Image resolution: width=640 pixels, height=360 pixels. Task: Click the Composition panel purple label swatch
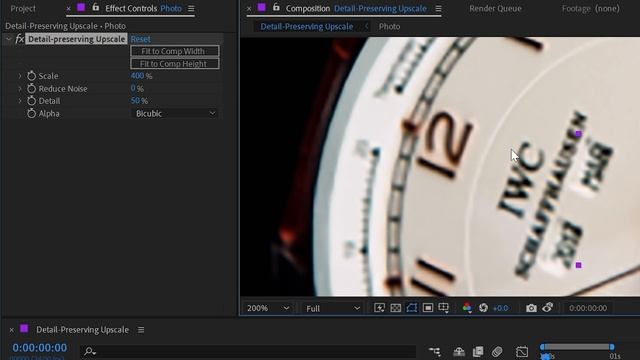(262, 8)
